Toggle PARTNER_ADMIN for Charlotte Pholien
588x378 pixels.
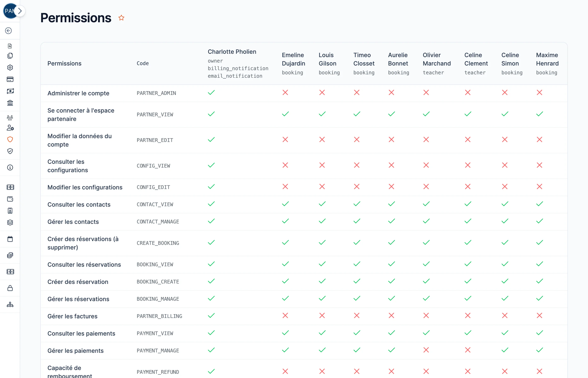coord(211,93)
